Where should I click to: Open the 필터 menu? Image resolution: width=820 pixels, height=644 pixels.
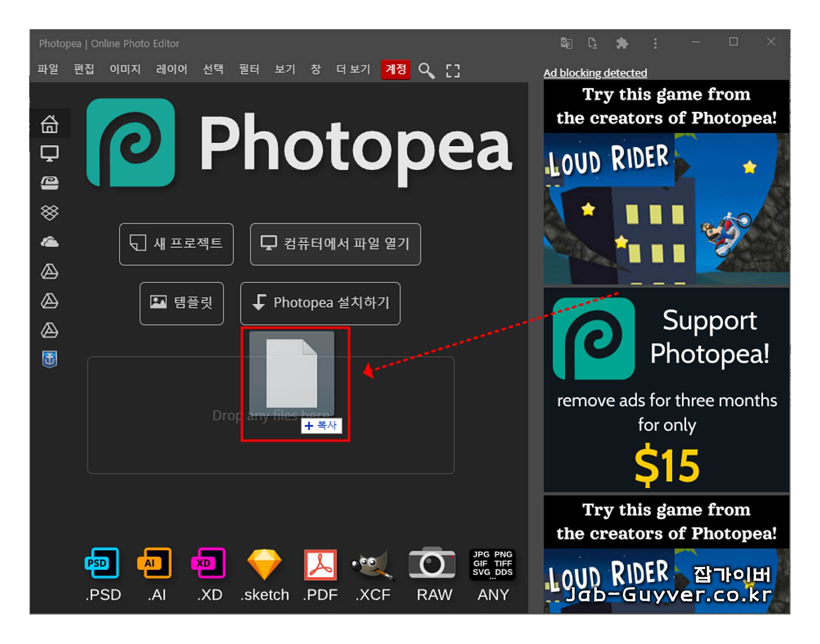point(249,69)
